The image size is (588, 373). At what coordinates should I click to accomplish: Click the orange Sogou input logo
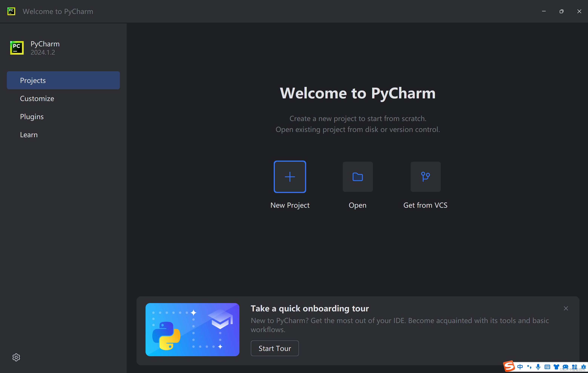[x=509, y=366]
